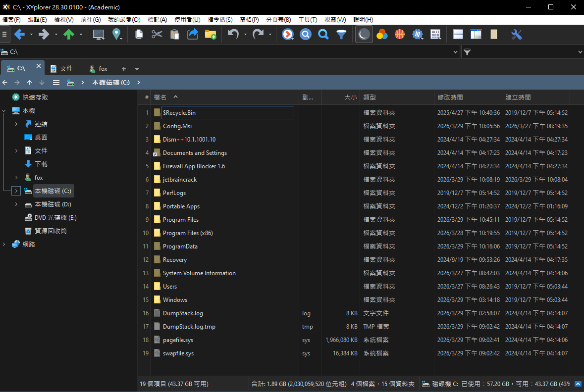Open the 我的最愛(O) menu
Screen dimensions: 584x392
pos(124,20)
